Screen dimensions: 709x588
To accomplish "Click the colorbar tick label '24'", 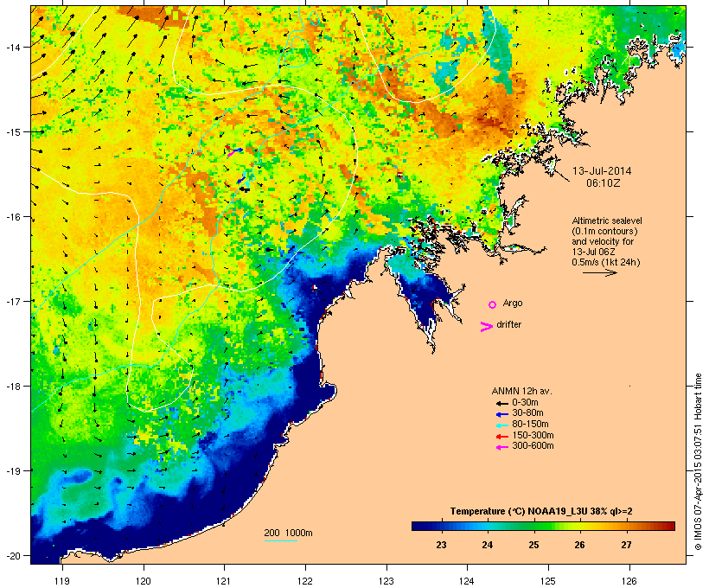I will click(x=488, y=545).
